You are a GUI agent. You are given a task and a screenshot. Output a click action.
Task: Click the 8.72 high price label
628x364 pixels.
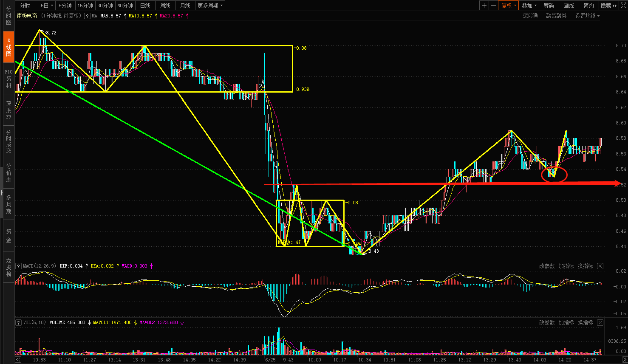51,33
